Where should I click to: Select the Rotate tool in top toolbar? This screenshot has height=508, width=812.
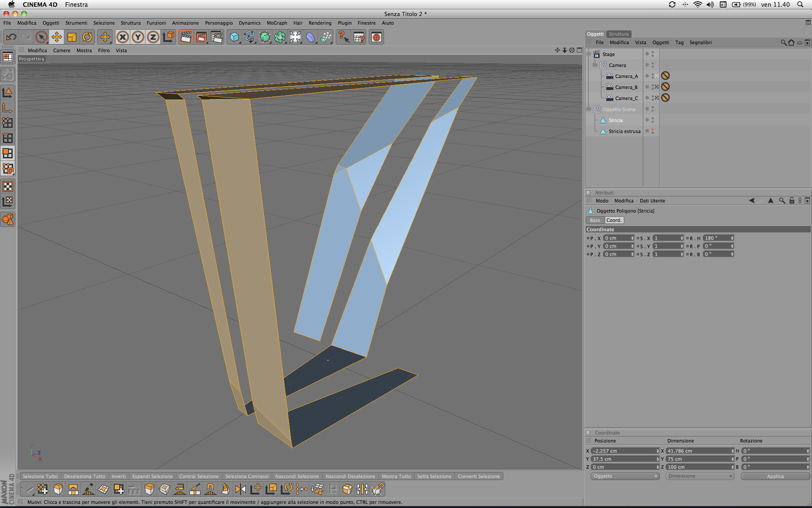coord(87,37)
